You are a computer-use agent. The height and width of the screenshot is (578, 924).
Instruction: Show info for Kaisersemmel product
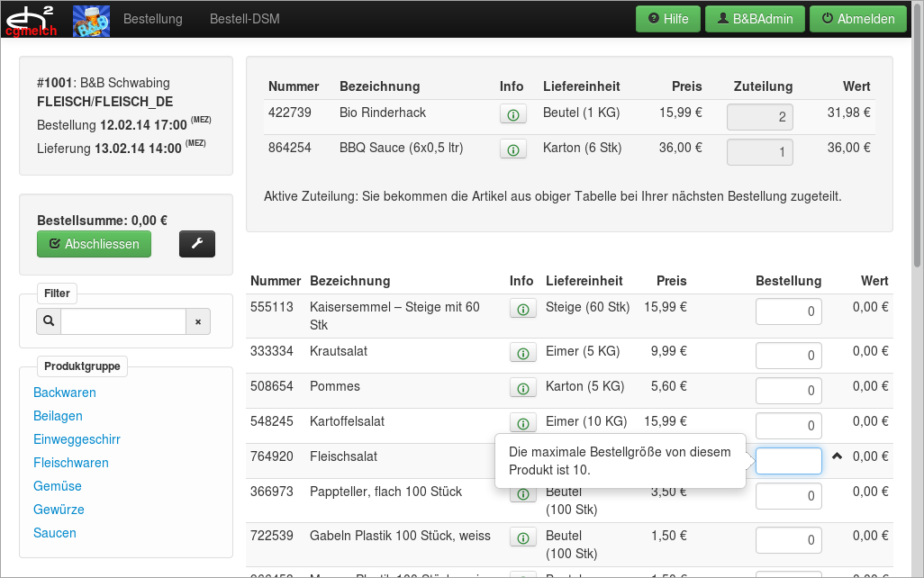point(522,309)
